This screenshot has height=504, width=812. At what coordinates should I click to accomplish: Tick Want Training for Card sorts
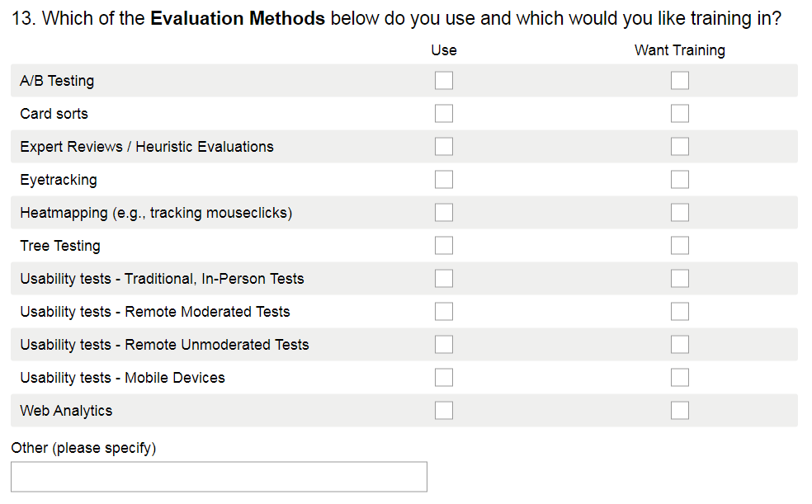click(x=680, y=114)
